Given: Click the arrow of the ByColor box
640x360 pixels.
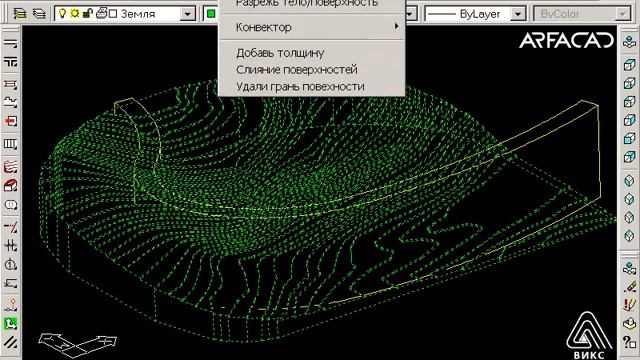Looking at the screenshot, I should click(x=622, y=14).
